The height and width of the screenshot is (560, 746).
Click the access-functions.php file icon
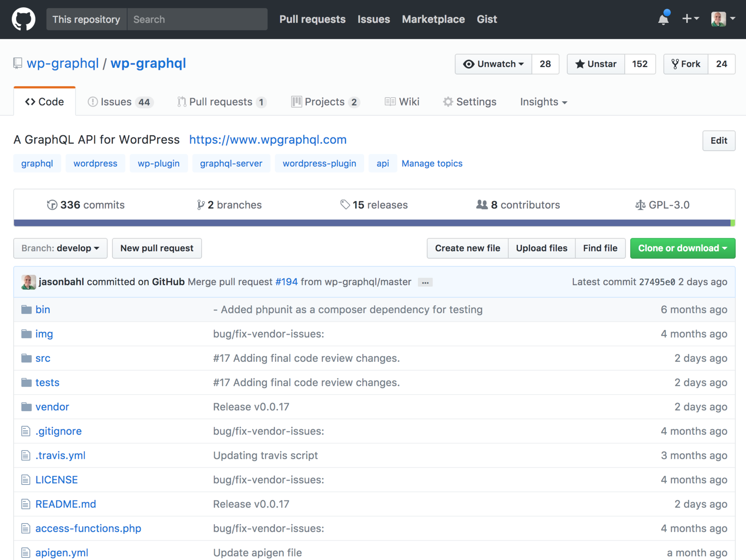pyautogui.click(x=26, y=528)
